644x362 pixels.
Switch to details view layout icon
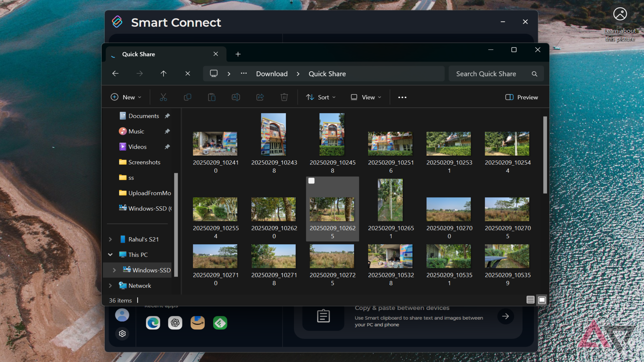tap(530, 300)
